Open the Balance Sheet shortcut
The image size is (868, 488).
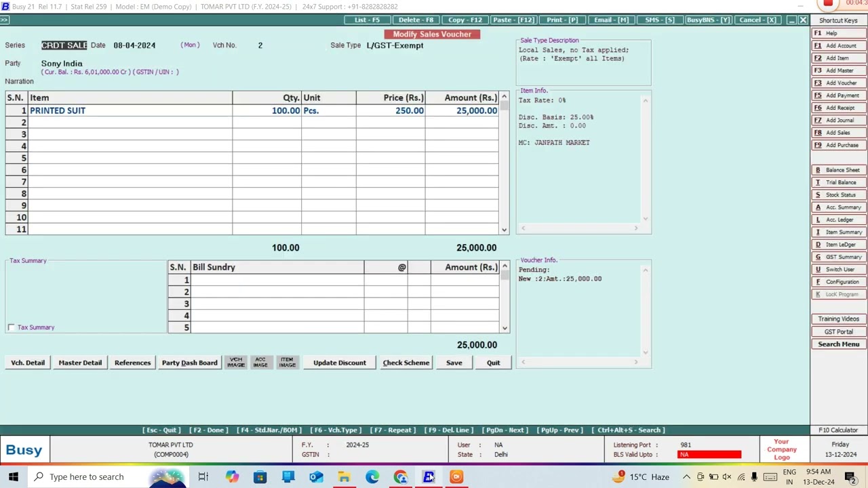point(839,170)
